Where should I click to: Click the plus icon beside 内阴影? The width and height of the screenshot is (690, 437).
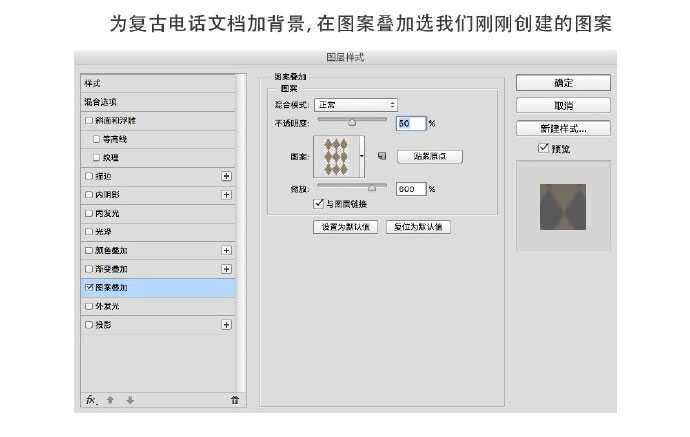226,194
